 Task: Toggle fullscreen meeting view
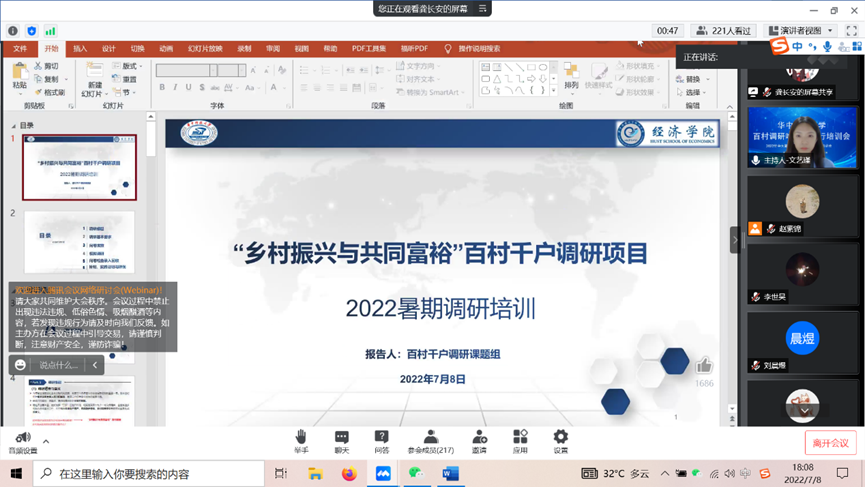click(x=852, y=31)
